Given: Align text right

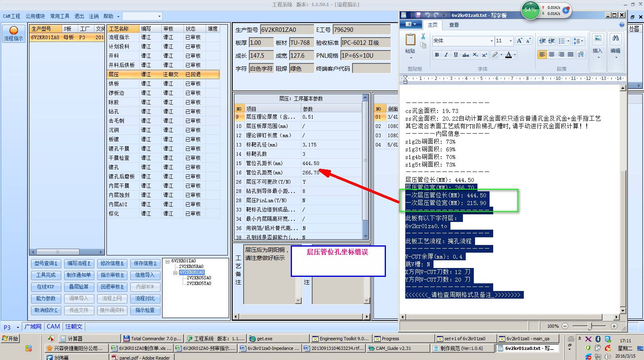Looking at the screenshot, I should pos(561,54).
